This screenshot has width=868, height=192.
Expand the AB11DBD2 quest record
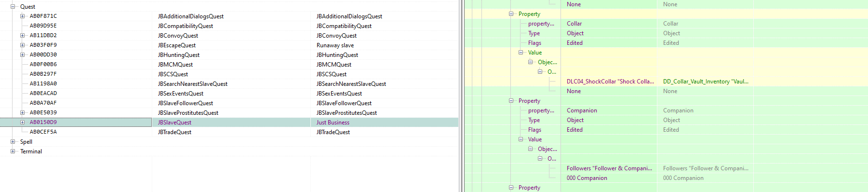(x=23, y=36)
